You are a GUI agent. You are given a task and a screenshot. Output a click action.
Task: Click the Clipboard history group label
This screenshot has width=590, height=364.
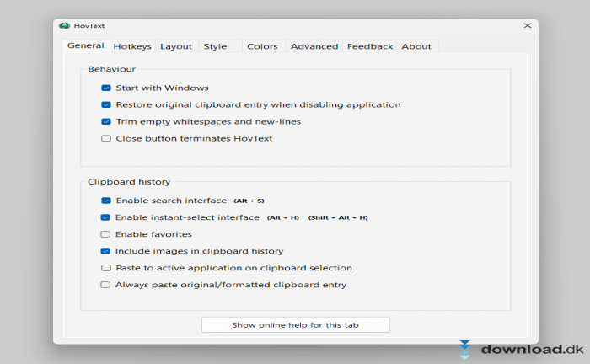(x=129, y=182)
